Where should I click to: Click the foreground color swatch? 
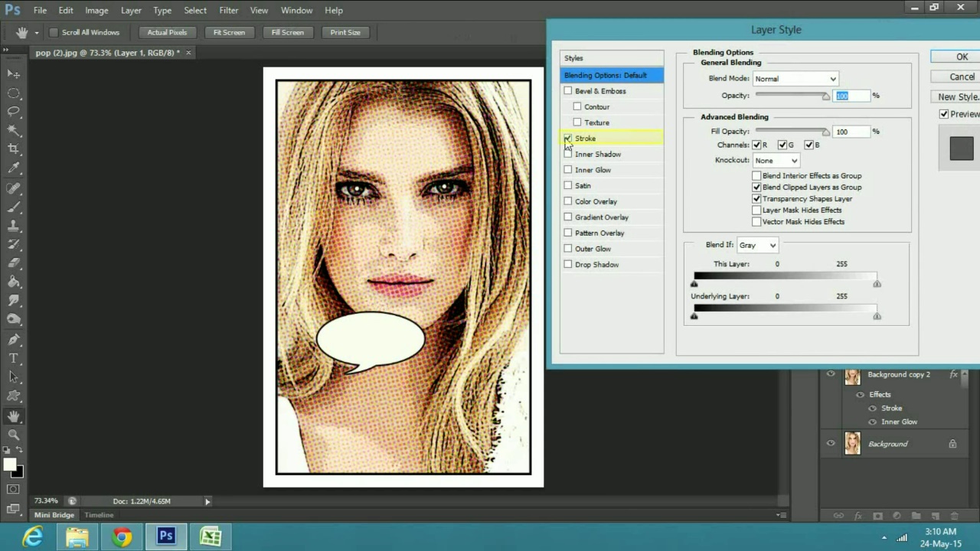(10, 465)
